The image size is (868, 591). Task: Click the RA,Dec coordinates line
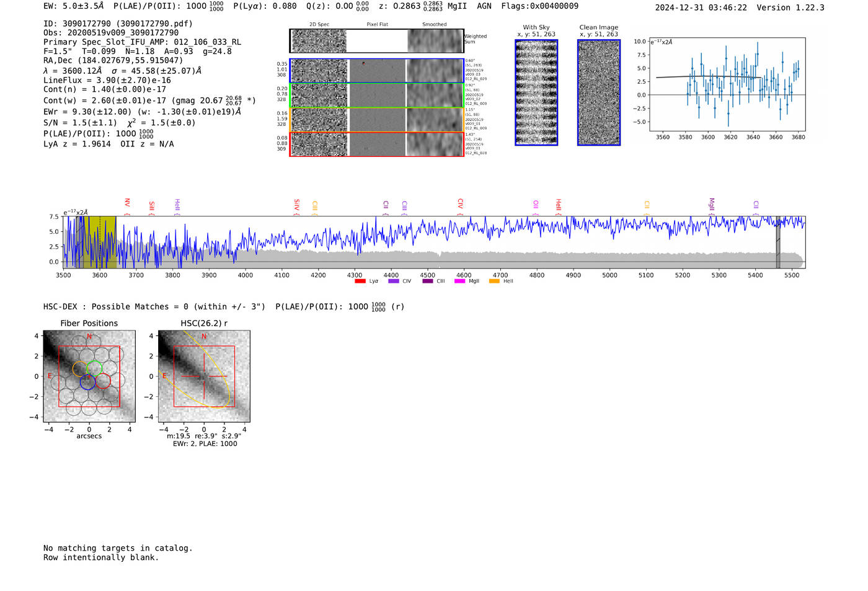(x=113, y=60)
